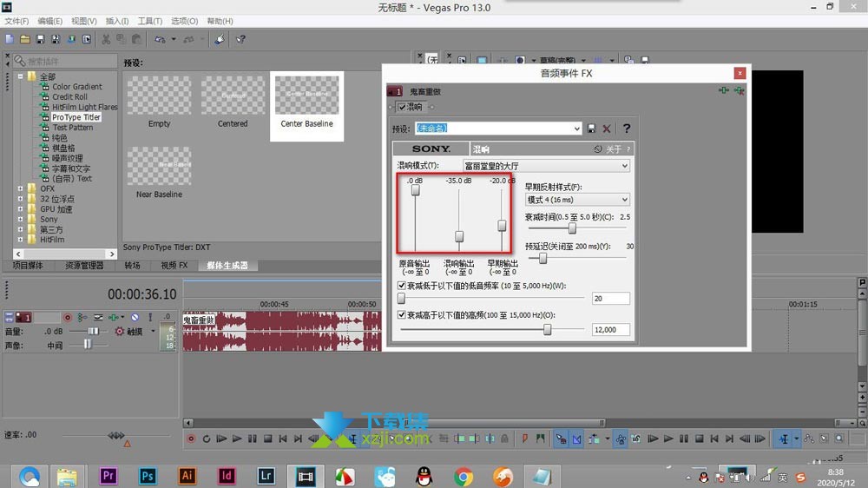Image resolution: width=868 pixels, height=488 pixels.
Task: Expand the Sony folder
Action: coord(21,220)
